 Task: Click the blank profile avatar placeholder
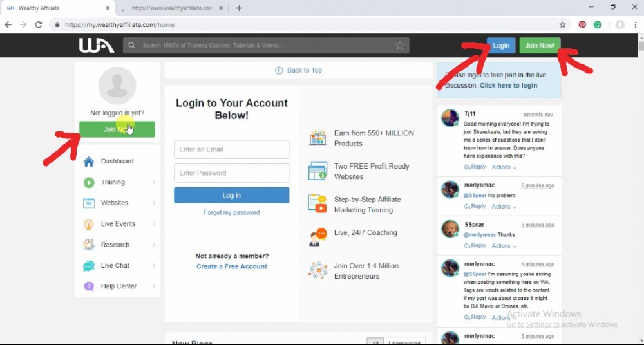click(x=117, y=86)
